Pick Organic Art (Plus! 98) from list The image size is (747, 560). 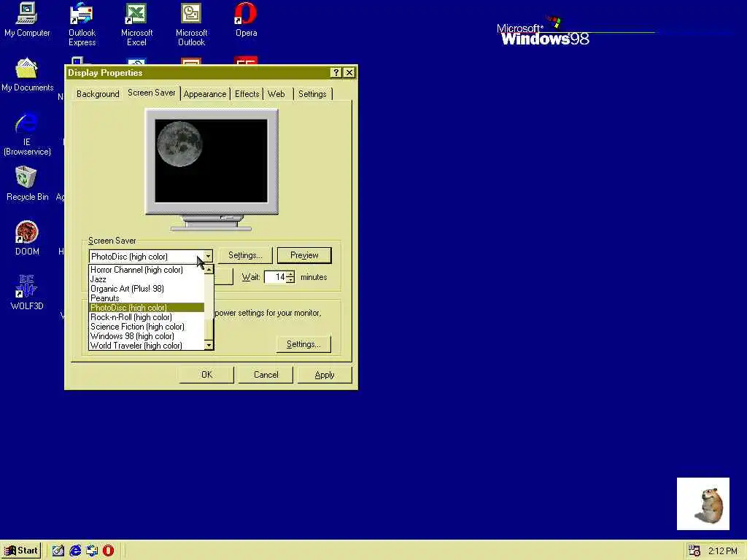[x=146, y=289]
